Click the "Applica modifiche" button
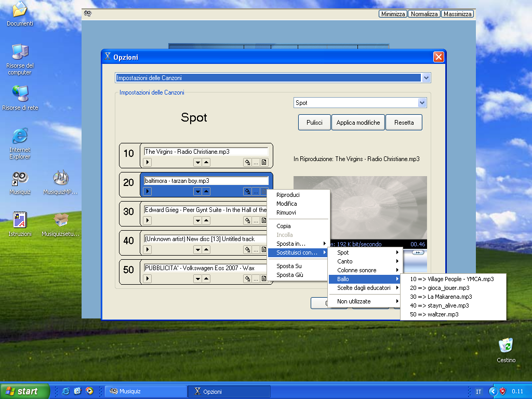The height and width of the screenshot is (399, 532). pyautogui.click(x=358, y=123)
